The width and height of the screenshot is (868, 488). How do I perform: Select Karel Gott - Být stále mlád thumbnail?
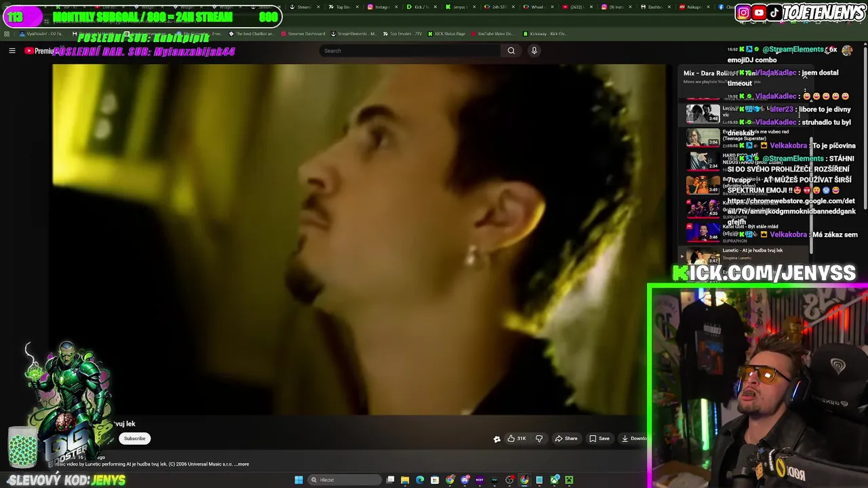point(703,232)
